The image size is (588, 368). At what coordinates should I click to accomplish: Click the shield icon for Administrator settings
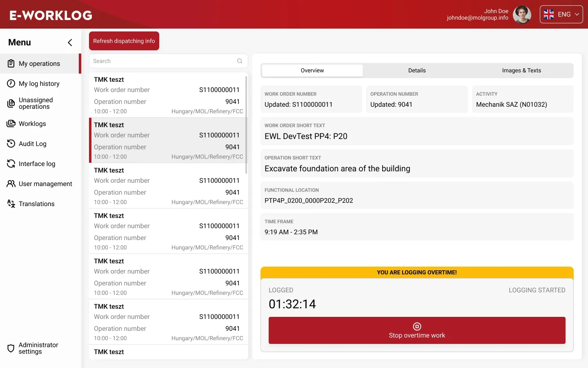(x=11, y=348)
